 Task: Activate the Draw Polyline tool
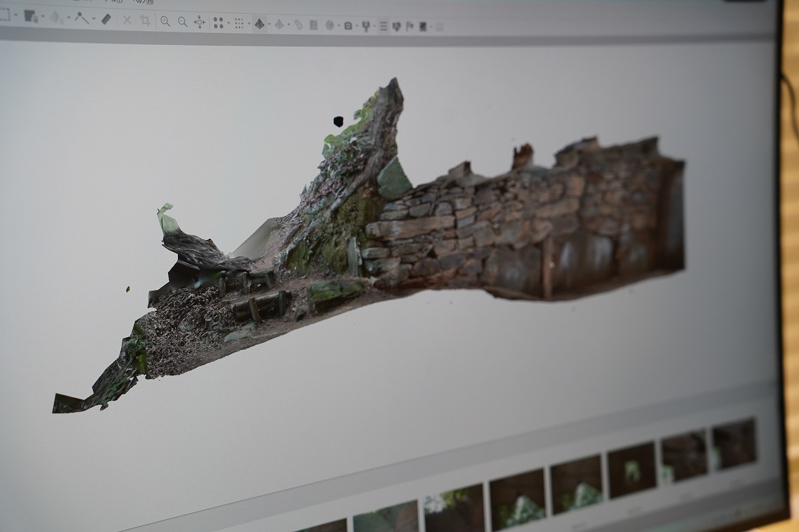coord(82,18)
